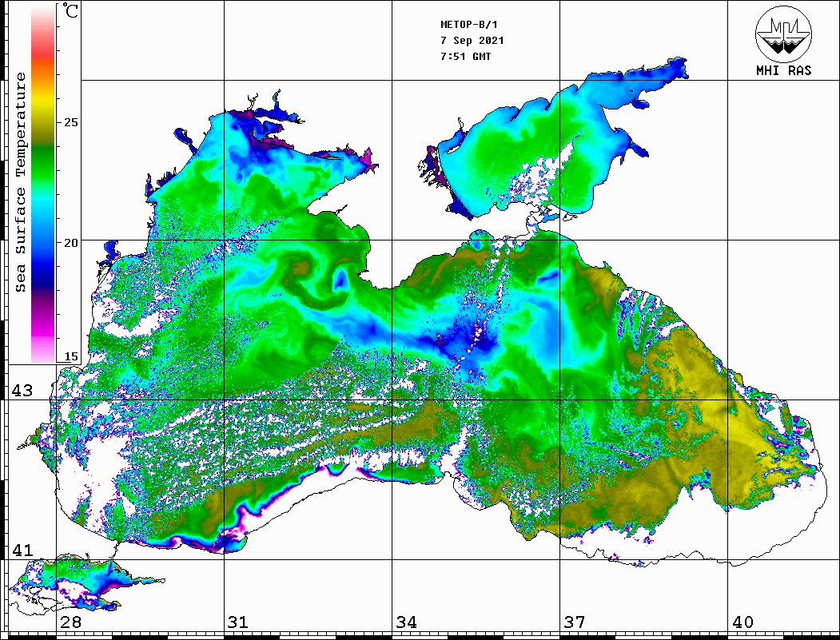
Task: Click the 15 tick label on legend
Action: (70, 356)
